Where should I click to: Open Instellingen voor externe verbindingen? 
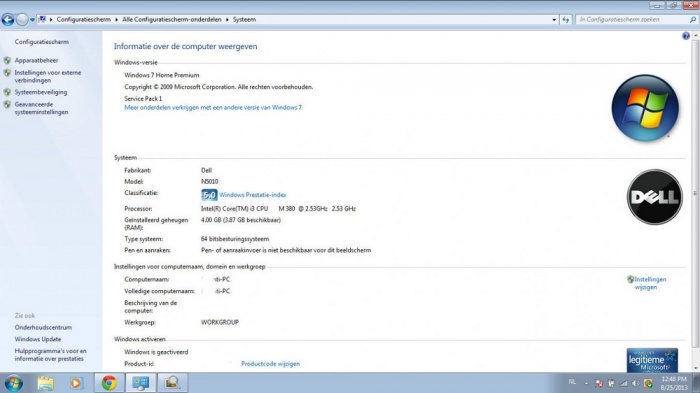pos(48,76)
